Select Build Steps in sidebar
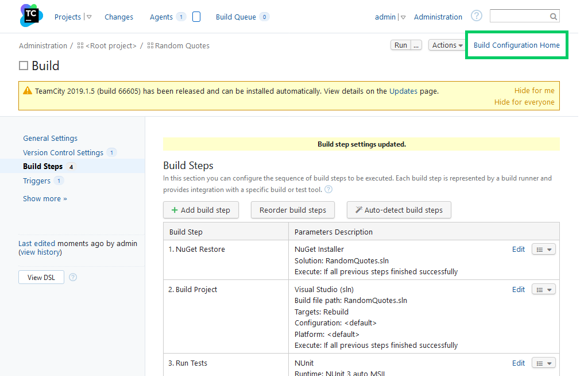This screenshot has width=588, height=376. coord(42,166)
